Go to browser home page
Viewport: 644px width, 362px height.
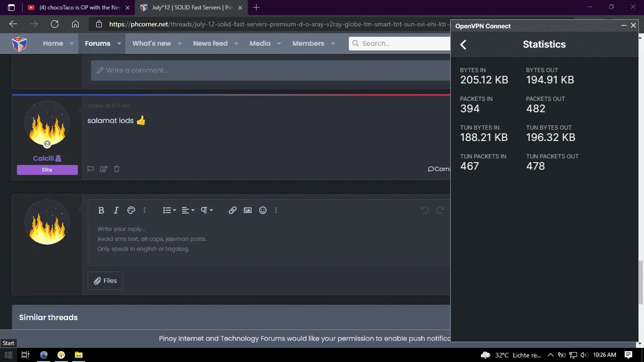tap(75, 24)
